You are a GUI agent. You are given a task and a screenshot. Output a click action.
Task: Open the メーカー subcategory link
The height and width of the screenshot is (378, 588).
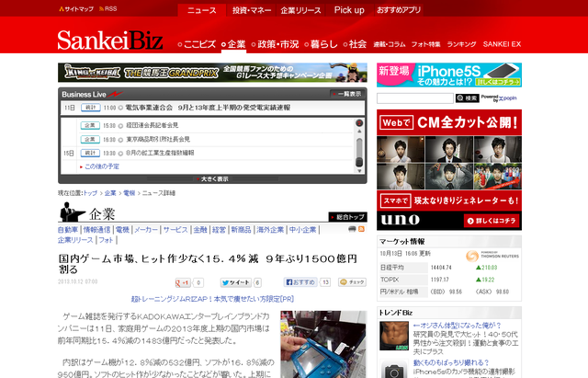click(x=146, y=230)
